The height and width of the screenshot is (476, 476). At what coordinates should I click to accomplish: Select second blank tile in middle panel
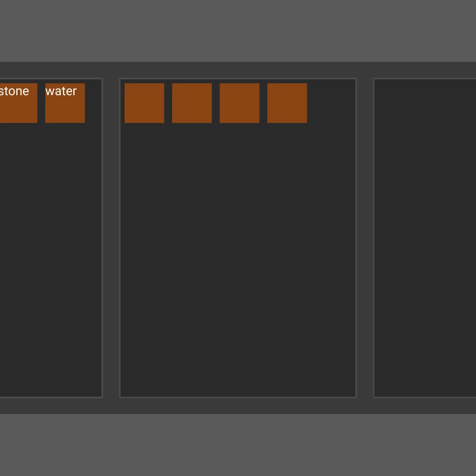(192, 103)
